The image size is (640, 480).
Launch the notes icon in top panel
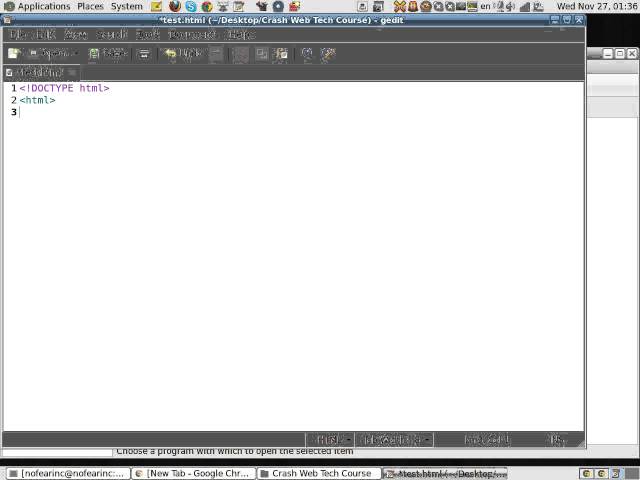coord(156,6)
